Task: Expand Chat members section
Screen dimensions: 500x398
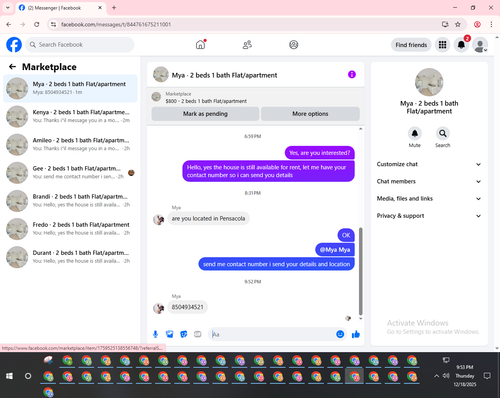Action: (429, 181)
